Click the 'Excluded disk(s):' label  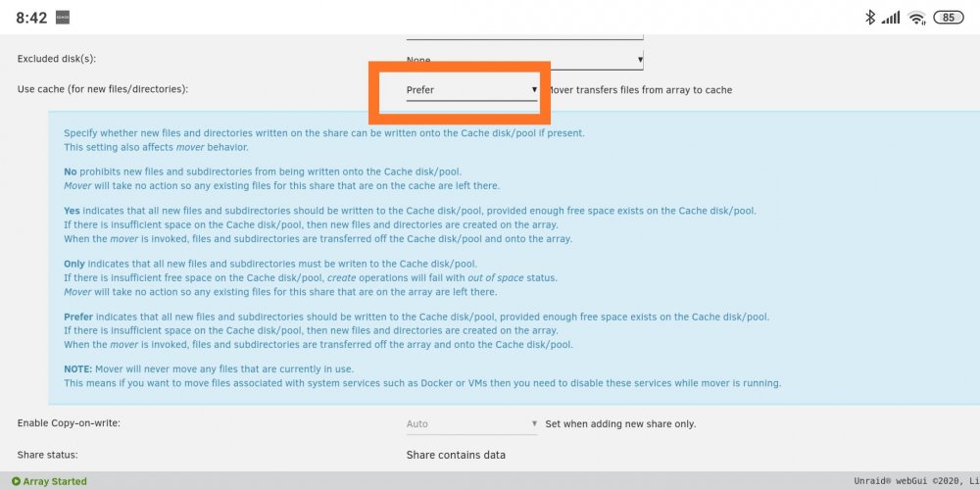pyautogui.click(x=56, y=60)
